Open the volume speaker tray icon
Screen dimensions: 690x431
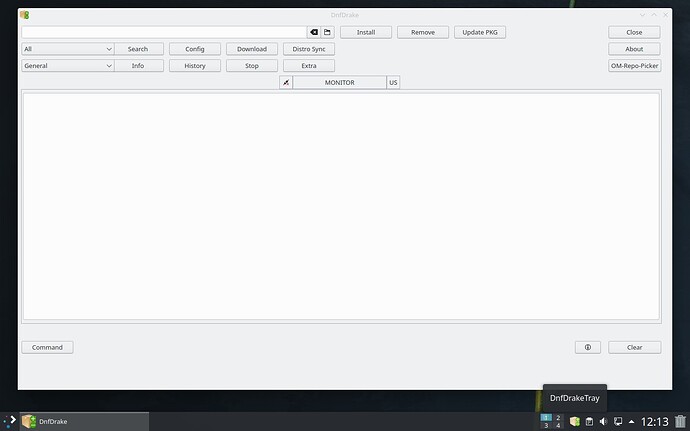[x=603, y=421]
